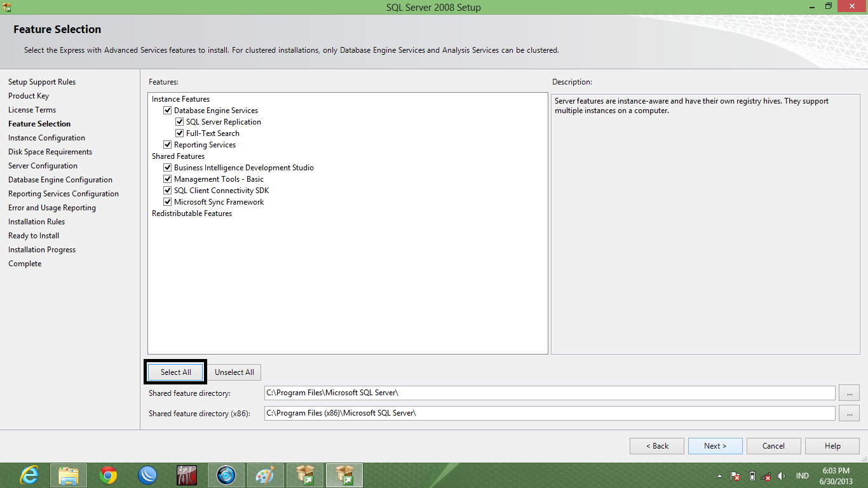
Task: Click the Installation Rules step
Action: pos(36,222)
